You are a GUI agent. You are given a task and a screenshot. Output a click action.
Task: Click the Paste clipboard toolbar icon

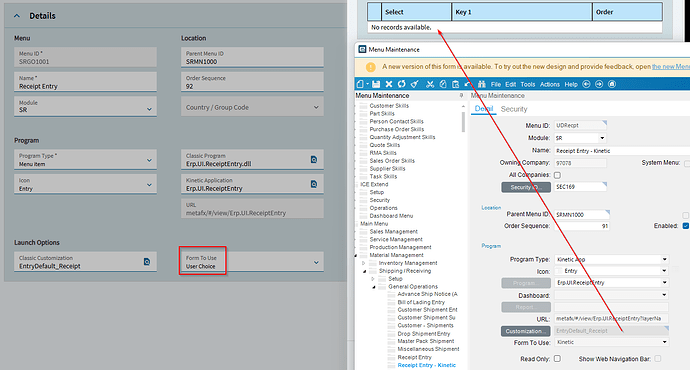click(455, 84)
